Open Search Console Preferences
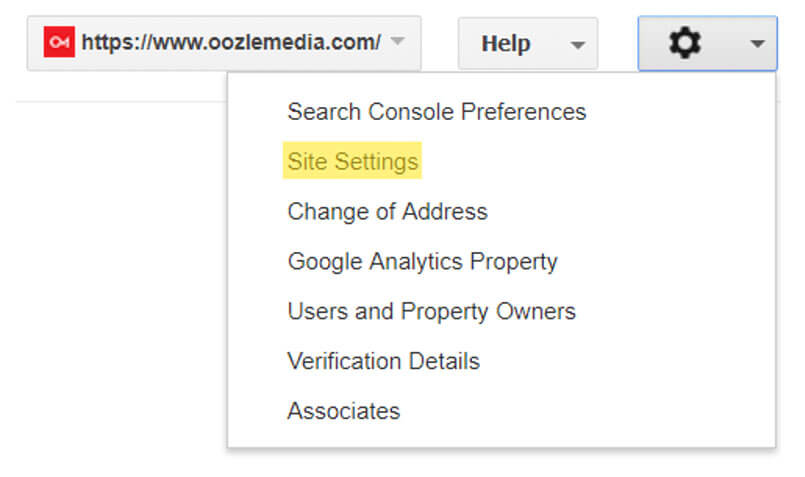 click(x=436, y=111)
